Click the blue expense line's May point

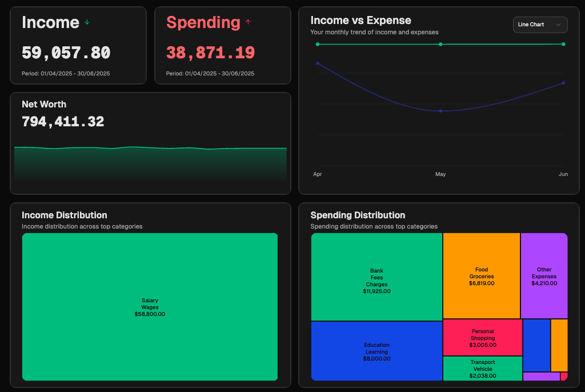(440, 111)
